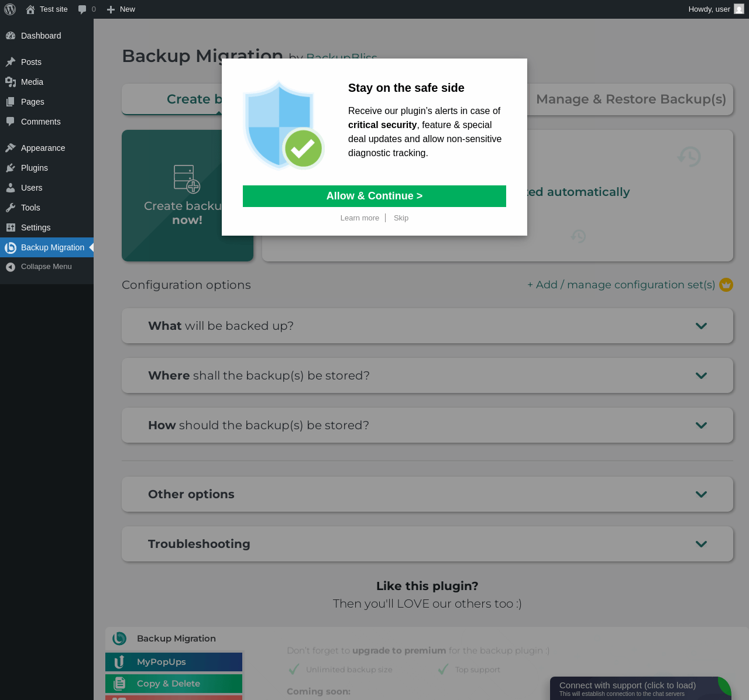
Task: Expand "Where shall the backup(s) be stored?" chevron
Action: 701,375
